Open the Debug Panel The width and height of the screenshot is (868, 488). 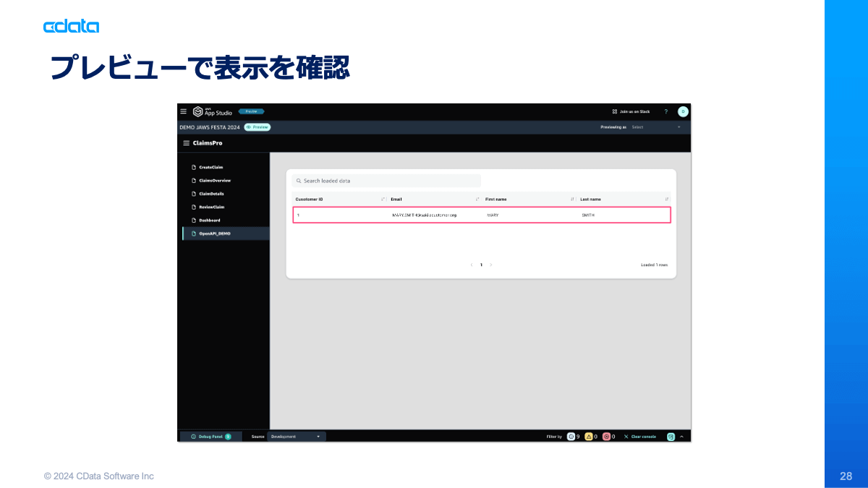coord(210,437)
